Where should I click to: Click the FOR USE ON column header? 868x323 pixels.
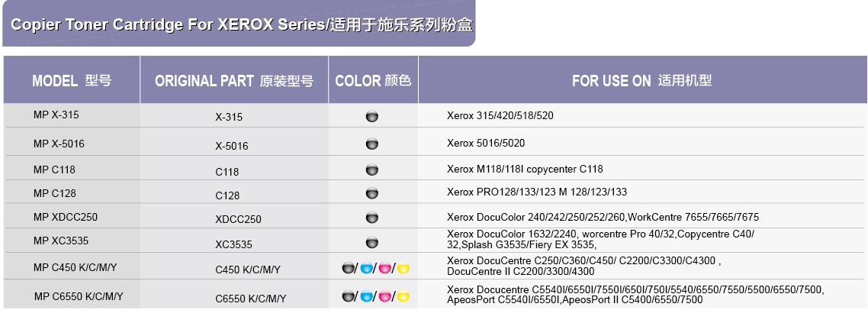[641, 80]
